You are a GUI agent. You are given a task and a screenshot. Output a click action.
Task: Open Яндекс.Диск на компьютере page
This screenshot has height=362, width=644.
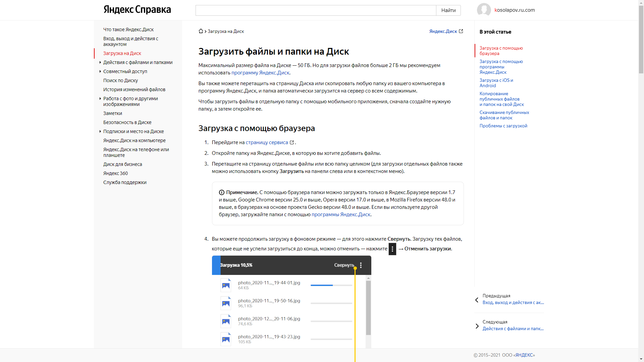[135, 140]
